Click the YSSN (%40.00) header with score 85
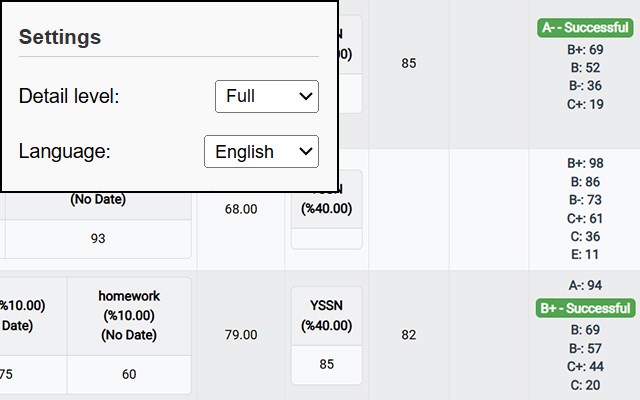The image size is (640, 400). [327, 316]
